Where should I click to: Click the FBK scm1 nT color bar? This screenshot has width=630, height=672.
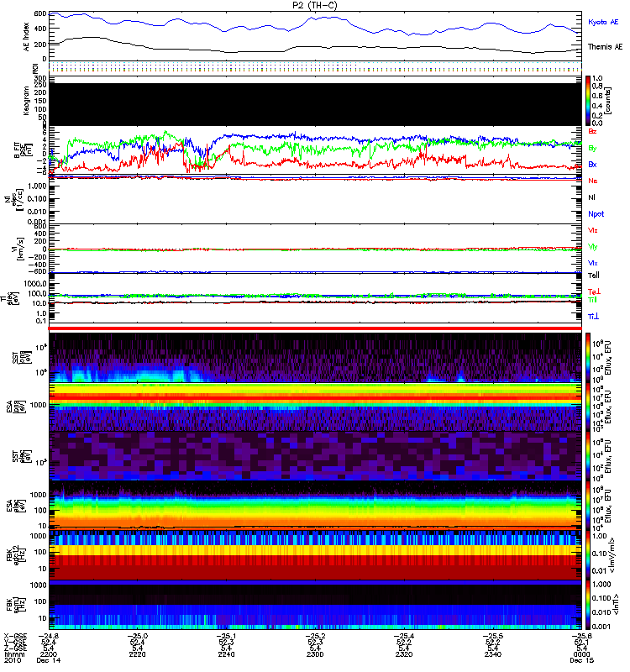588,605
